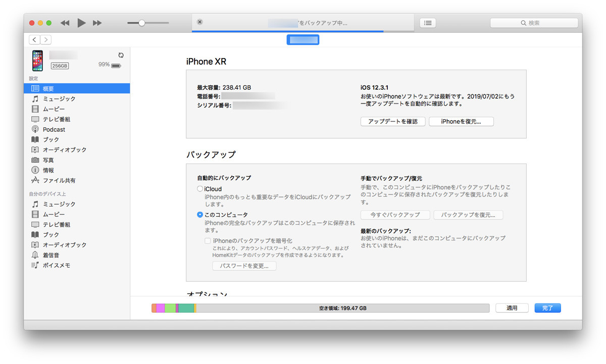
Task: Open ムービー under the 設定 section
Action: (77, 109)
